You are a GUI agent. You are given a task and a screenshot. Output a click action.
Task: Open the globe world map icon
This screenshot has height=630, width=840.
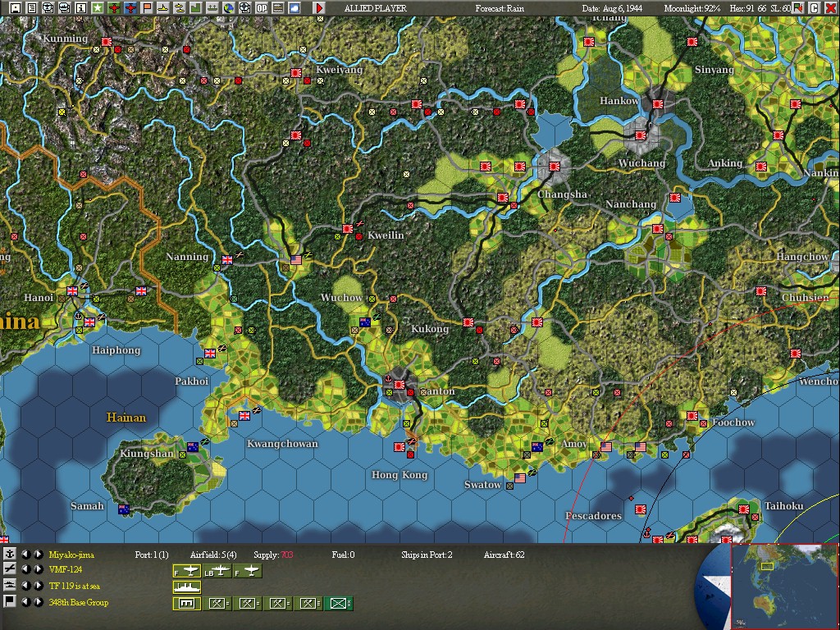point(229,7)
